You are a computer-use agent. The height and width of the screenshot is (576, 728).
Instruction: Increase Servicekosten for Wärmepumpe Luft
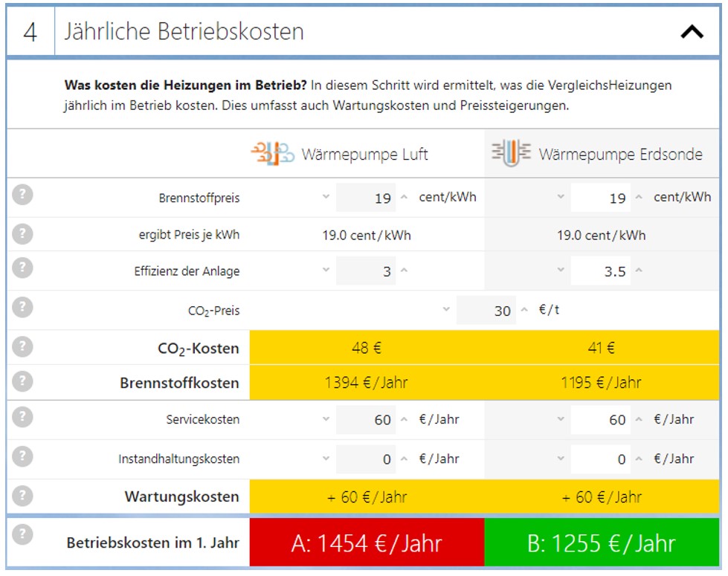(x=405, y=419)
